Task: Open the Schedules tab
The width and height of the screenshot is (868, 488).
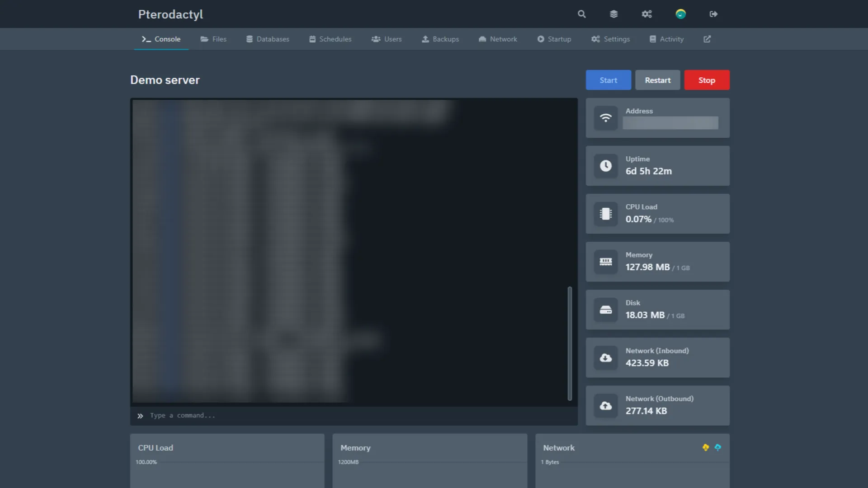Action: 330,39
